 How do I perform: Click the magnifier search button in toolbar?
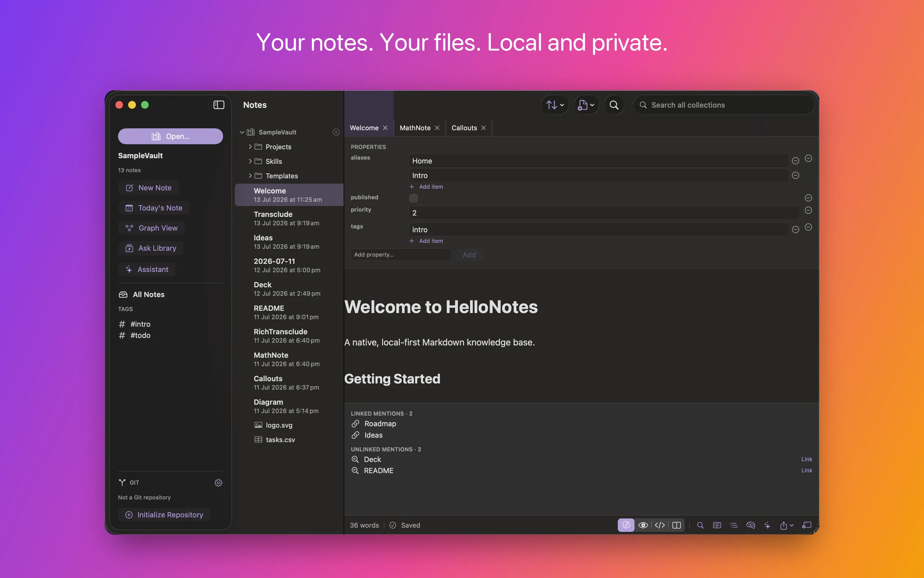pyautogui.click(x=614, y=105)
